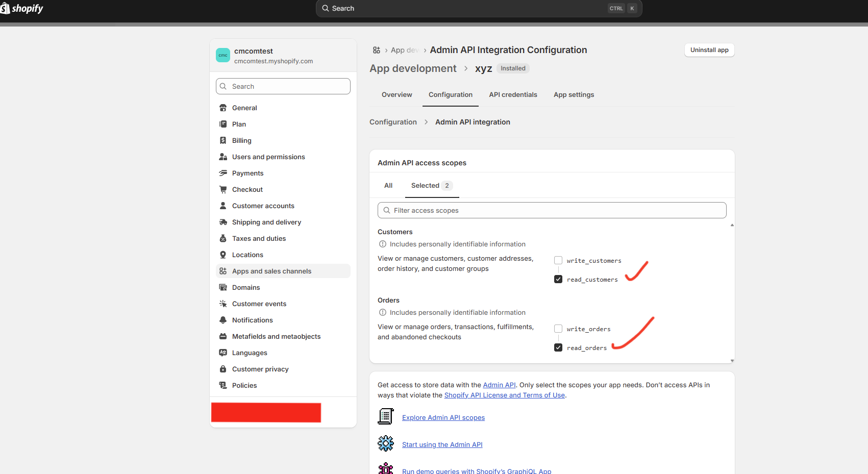Image resolution: width=868 pixels, height=474 pixels.
Task: Click the Customer events icon
Action: tap(223, 304)
